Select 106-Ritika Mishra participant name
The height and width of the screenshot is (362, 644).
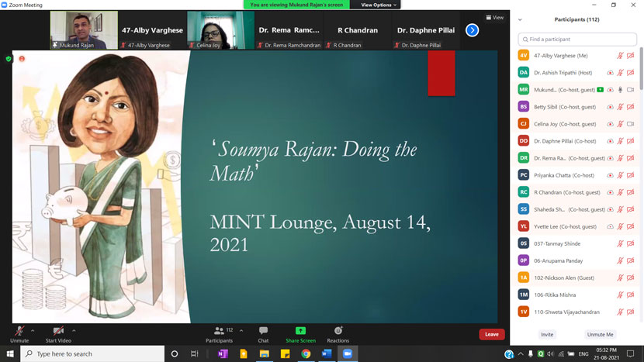[x=555, y=295]
